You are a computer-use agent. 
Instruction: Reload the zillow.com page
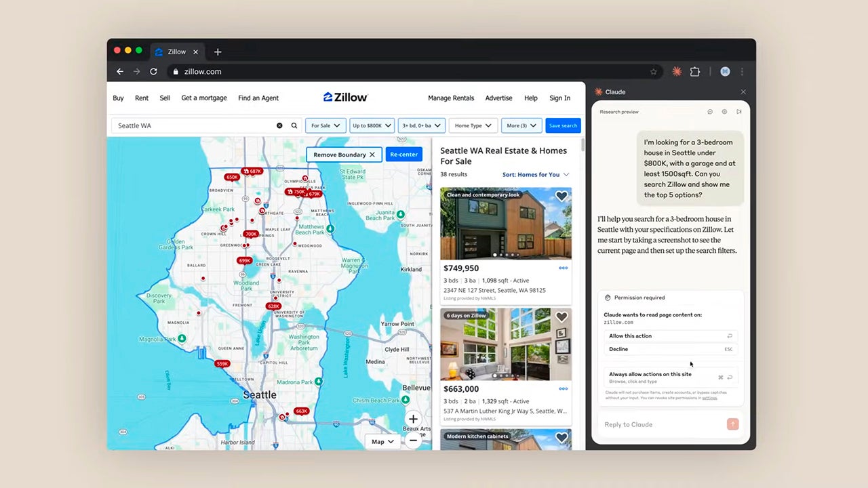click(154, 71)
